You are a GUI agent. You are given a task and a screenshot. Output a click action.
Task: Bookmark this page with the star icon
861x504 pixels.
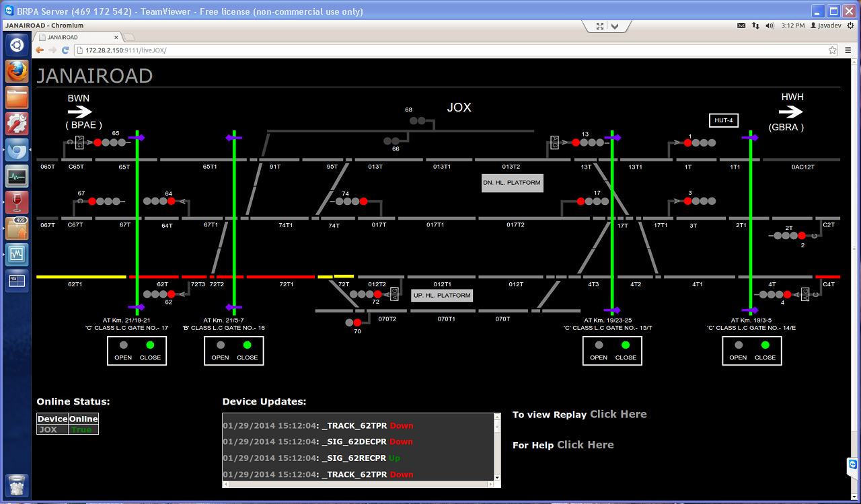832,50
